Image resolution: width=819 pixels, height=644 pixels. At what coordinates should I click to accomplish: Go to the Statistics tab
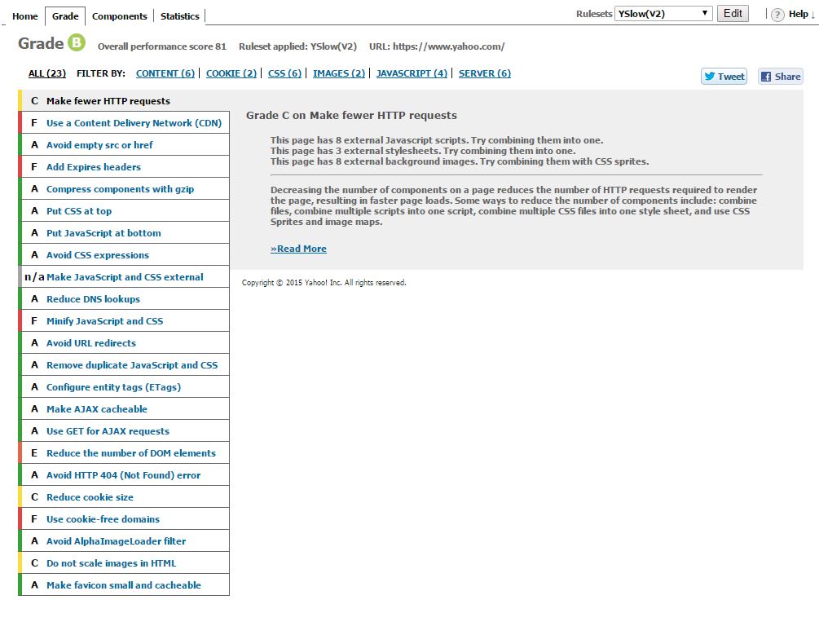179,16
